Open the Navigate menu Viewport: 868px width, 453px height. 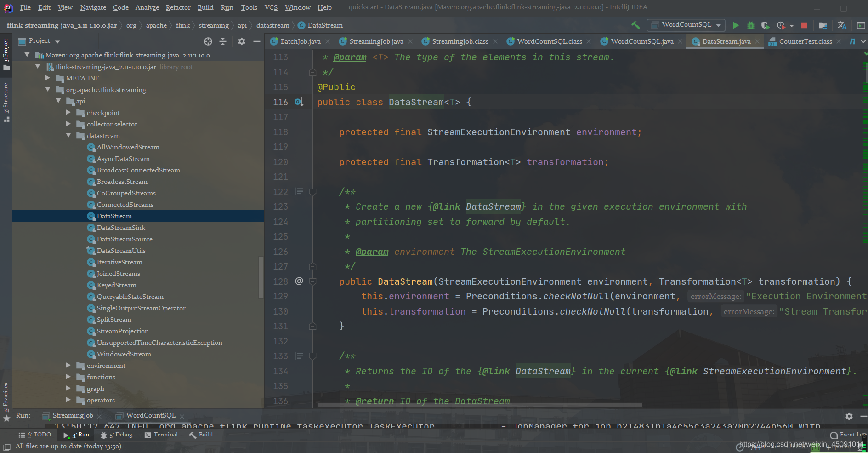[93, 7]
